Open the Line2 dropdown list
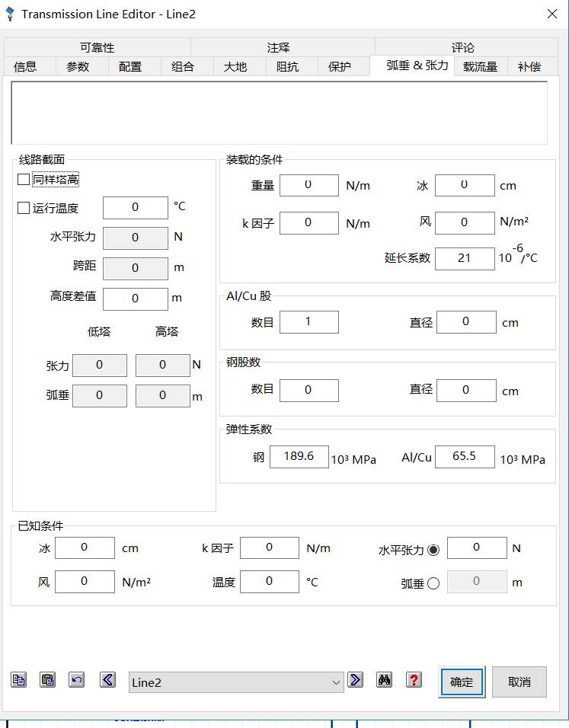The height and width of the screenshot is (728, 569). [x=336, y=682]
